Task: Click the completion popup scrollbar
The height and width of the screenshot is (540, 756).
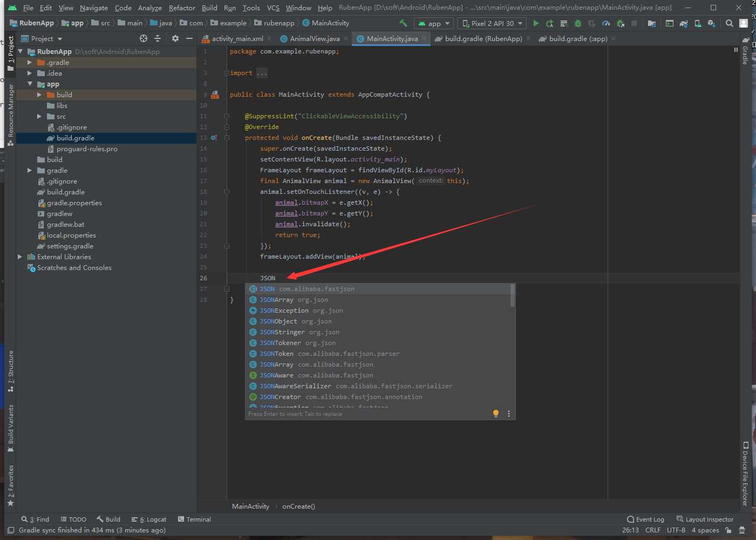Action: [513, 296]
